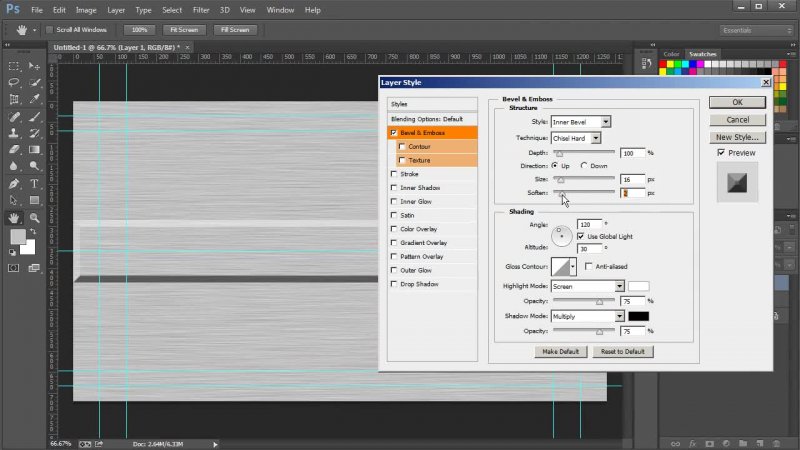This screenshot has height=450, width=800.
Task: Open the Window menu
Action: tap(280, 10)
